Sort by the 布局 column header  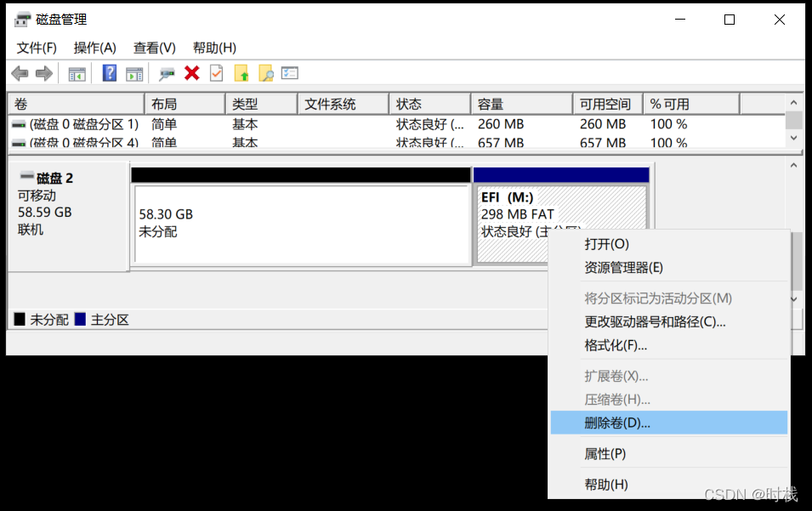coord(185,104)
